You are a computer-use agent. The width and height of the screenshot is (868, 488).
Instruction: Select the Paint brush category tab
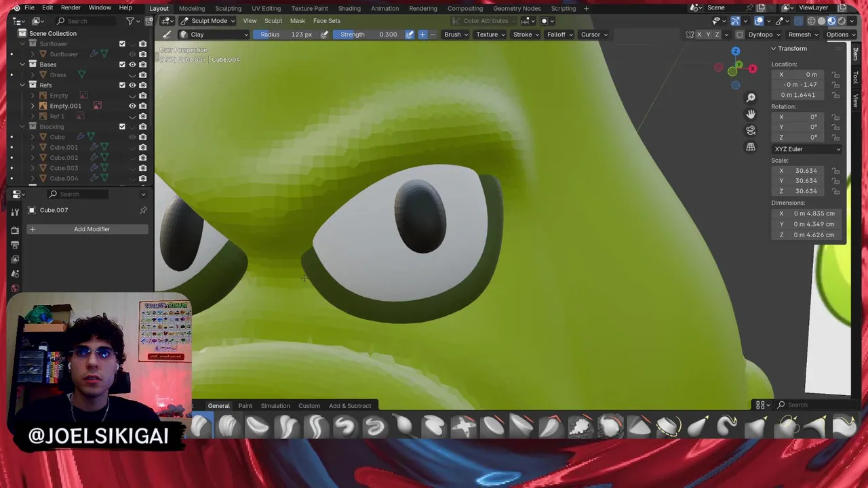tap(245, 406)
